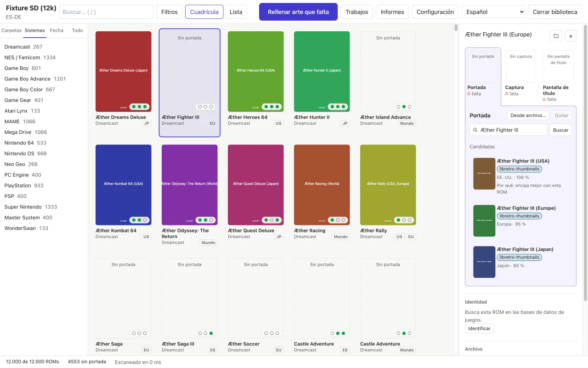Image resolution: width=588 pixels, height=368 pixels.
Task: Select the Pantalla de título art slot
Action: [x=558, y=76]
